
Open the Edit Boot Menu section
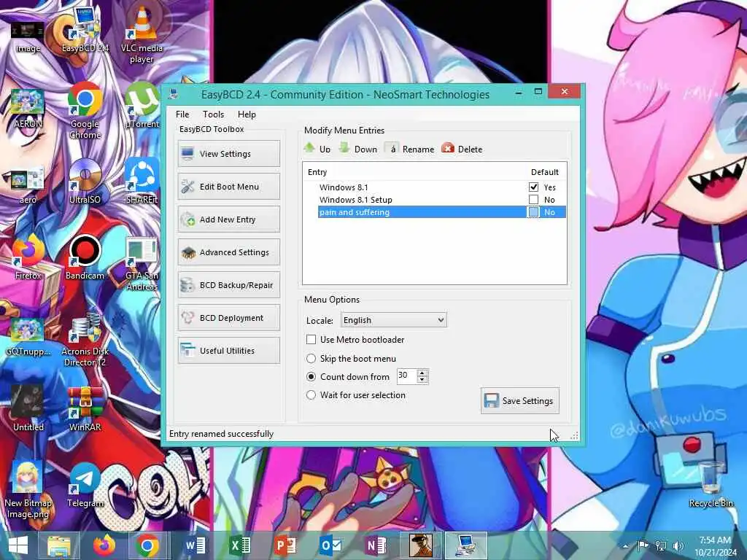point(228,187)
